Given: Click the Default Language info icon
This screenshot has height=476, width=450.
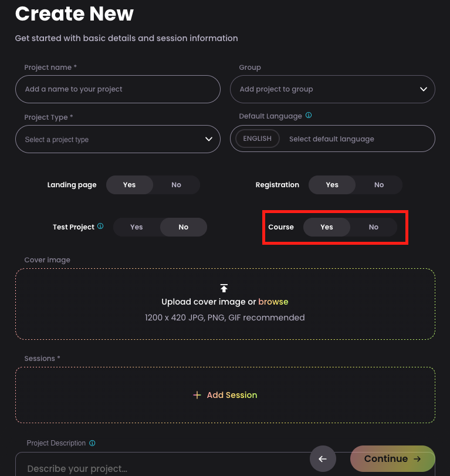Looking at the screenshot, I should (308, 116).
